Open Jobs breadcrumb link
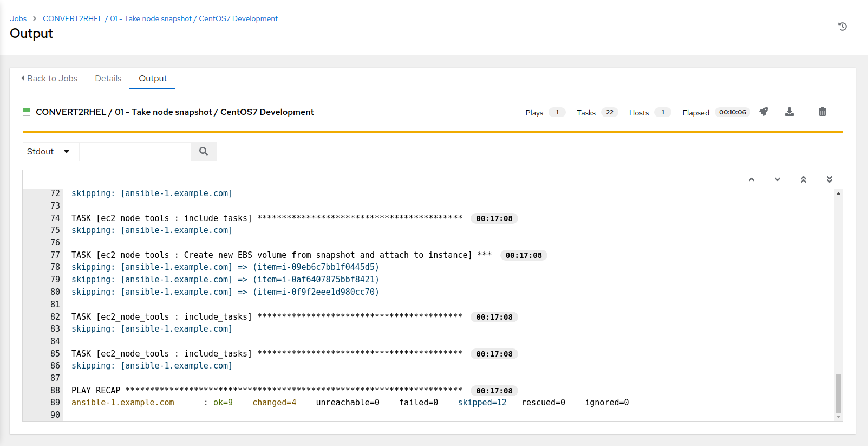 18,18
